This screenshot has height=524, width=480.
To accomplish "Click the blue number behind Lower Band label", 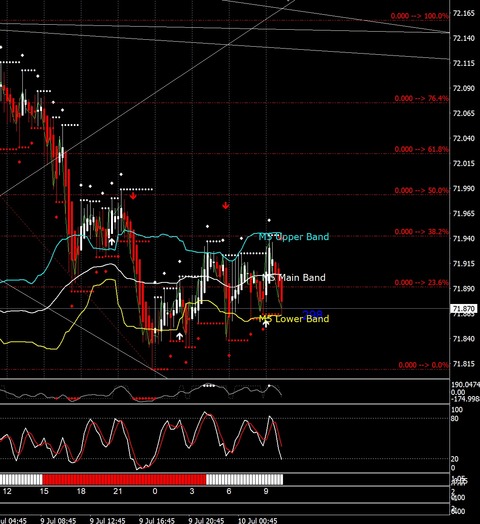I will 312,314.
